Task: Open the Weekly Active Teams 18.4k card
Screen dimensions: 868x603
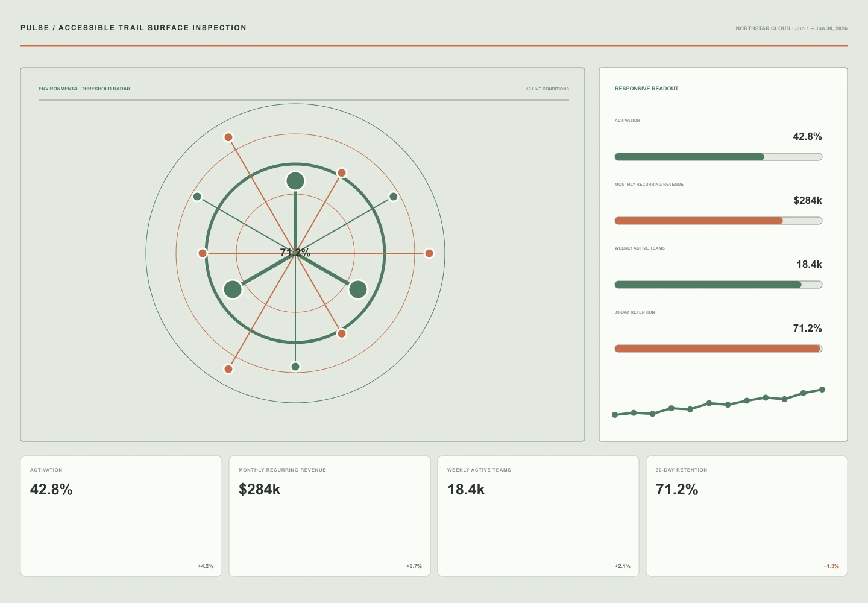Action: coord(538,516)
